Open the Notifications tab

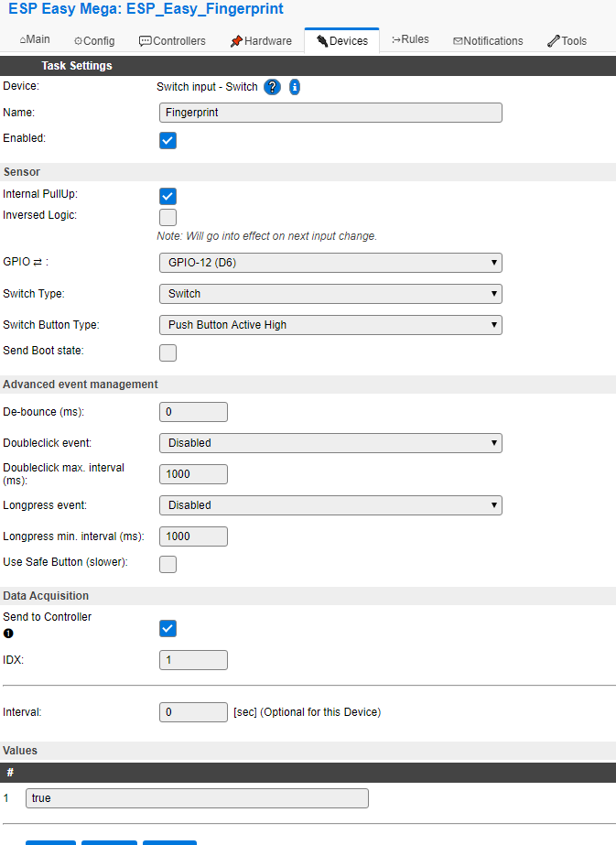point(488,41)
